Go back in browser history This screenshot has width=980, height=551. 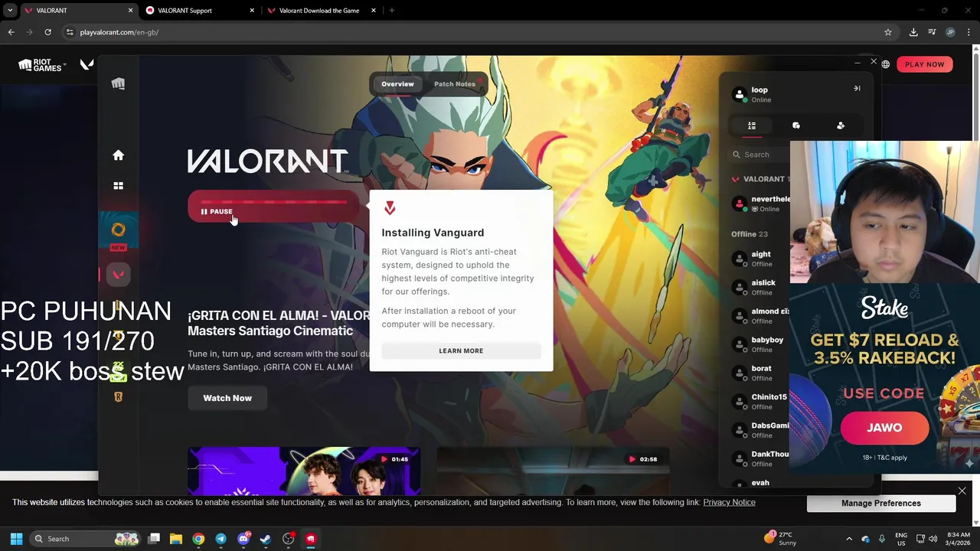(x=11, y=32)
